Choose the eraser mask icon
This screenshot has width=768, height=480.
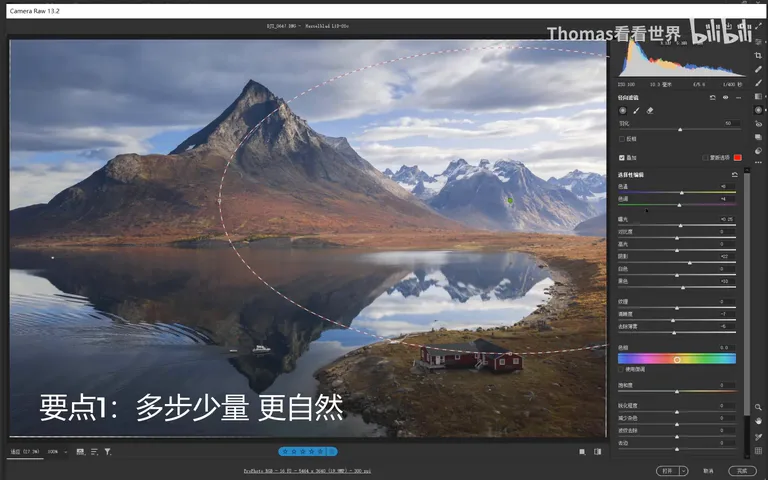(x=650, y=111)
